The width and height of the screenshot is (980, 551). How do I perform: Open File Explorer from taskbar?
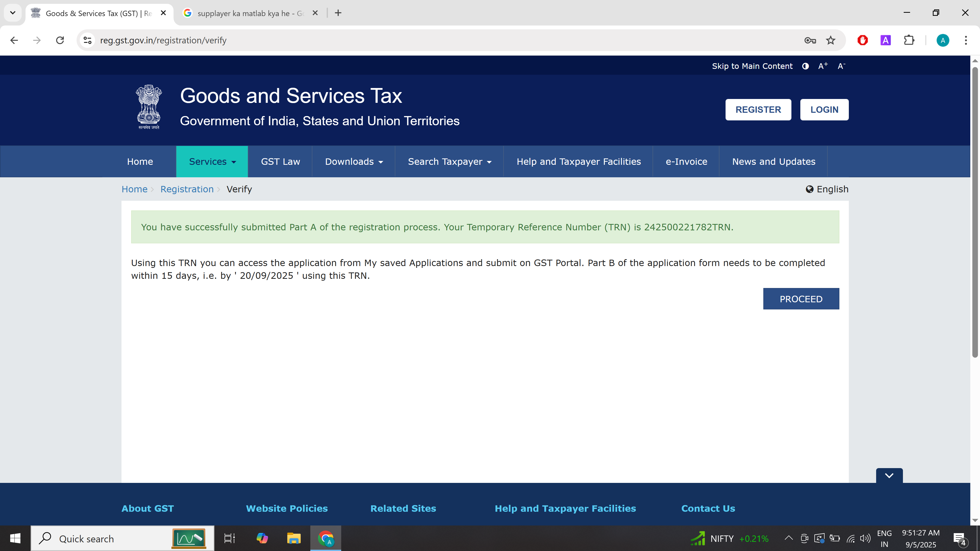click(x=293, y=539)
